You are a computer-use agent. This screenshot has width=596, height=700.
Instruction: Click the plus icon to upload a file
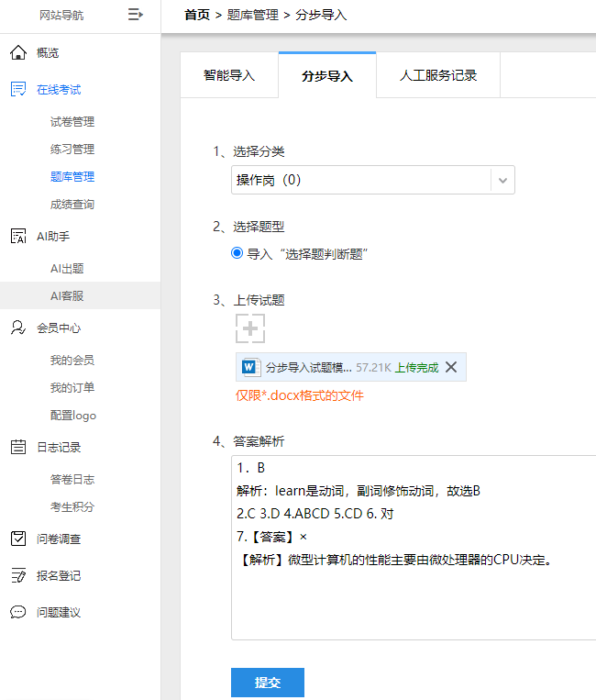(250, 328)
